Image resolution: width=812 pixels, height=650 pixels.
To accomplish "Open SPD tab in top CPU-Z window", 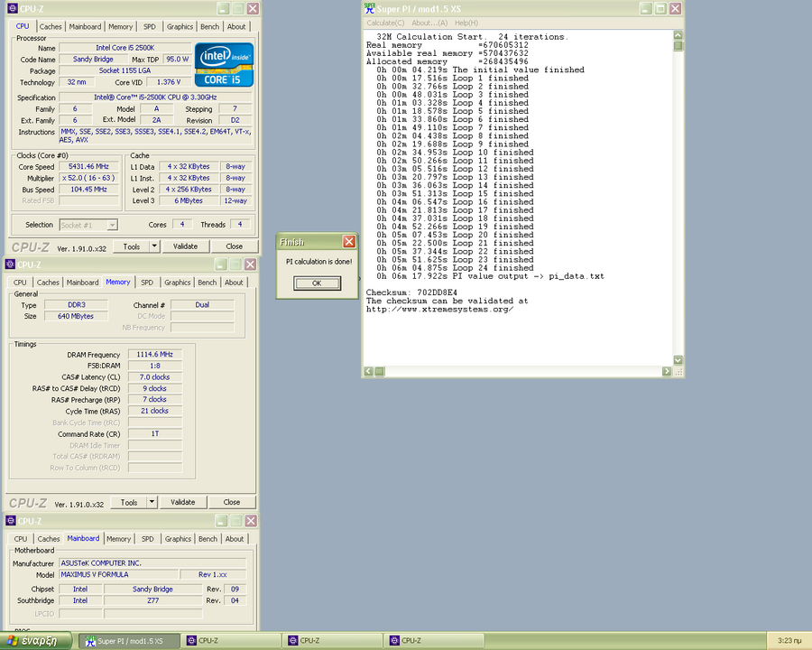I will 150,26.
